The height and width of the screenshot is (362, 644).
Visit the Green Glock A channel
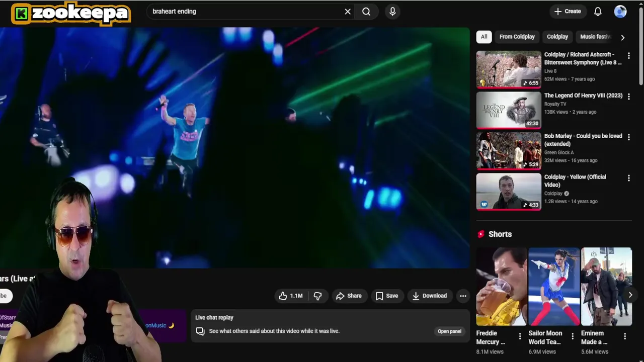[x=559, y=152]
